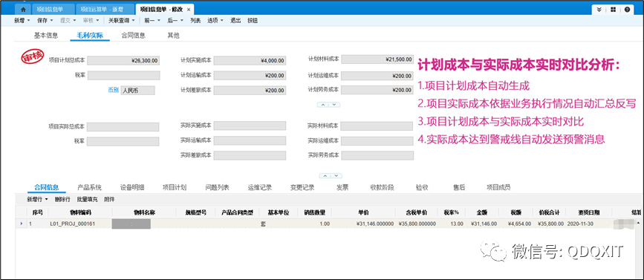Select the 2020-11-30 date cell
Image resolution: width=644 pixels, height=280 pixels.
(x=588, y=224)
